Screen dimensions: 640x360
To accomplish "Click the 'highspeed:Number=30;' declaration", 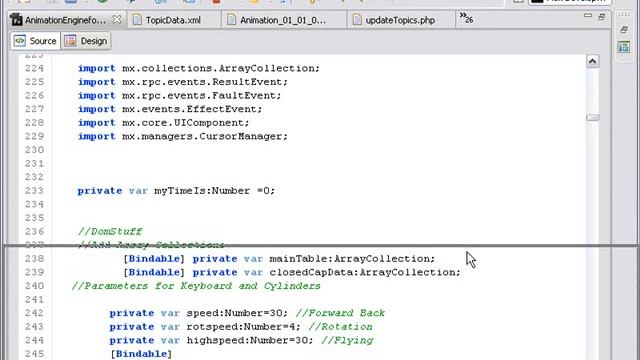I will click(x=250, y=340).
